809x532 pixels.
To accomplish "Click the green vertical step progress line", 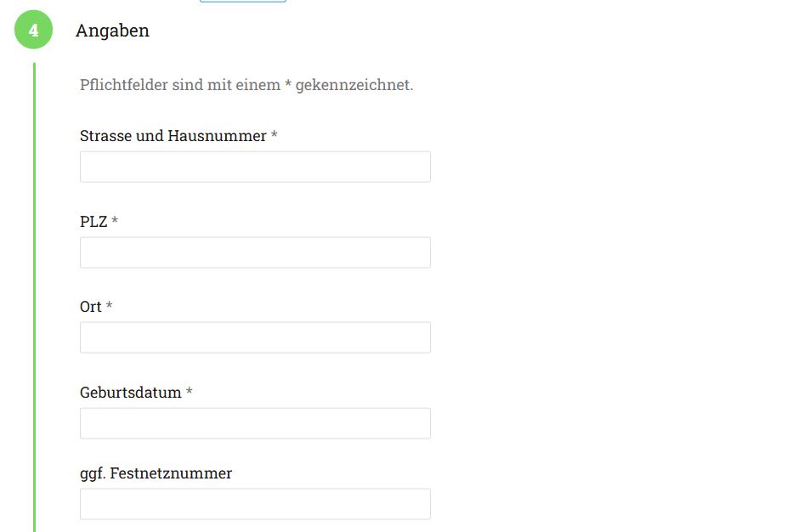I will 34,297.
